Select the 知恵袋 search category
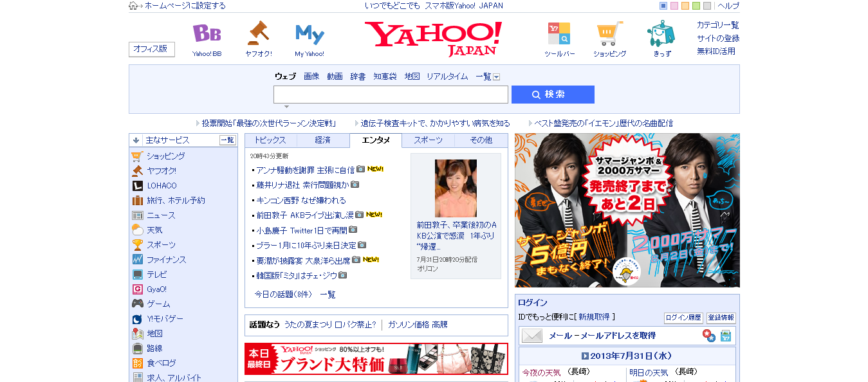868x382 pixels. coord(385,76)
